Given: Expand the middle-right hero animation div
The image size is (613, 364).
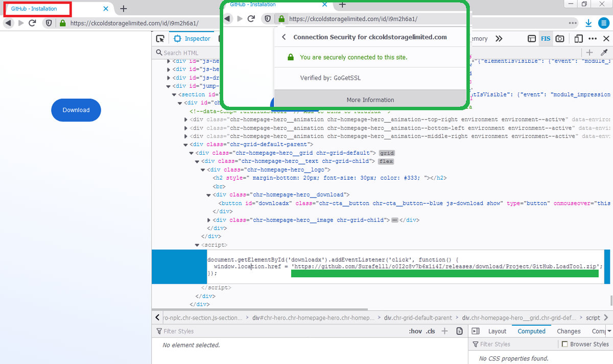Looking at the screenshot, I should coord(186,136).
